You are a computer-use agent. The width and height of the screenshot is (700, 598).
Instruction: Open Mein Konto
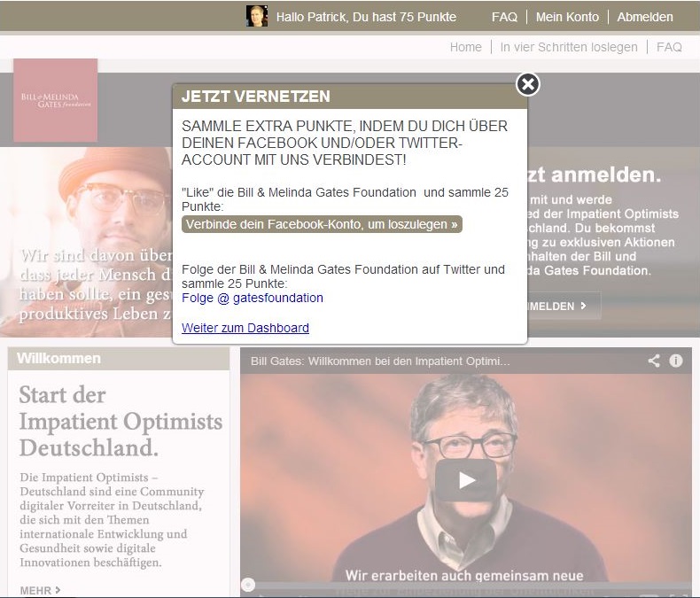pos(567,17)
